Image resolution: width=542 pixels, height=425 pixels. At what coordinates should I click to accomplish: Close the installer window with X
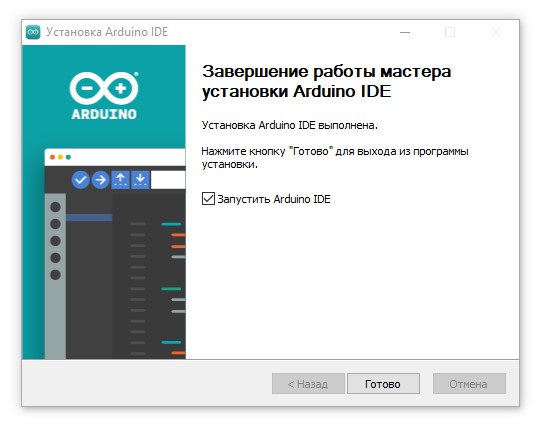pos(496,32)
